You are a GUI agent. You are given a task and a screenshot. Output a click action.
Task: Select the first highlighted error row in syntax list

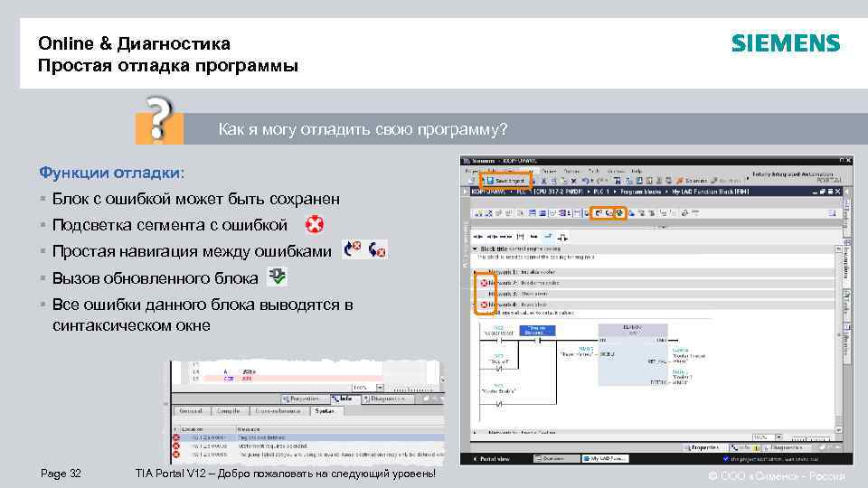click(307, 437)
